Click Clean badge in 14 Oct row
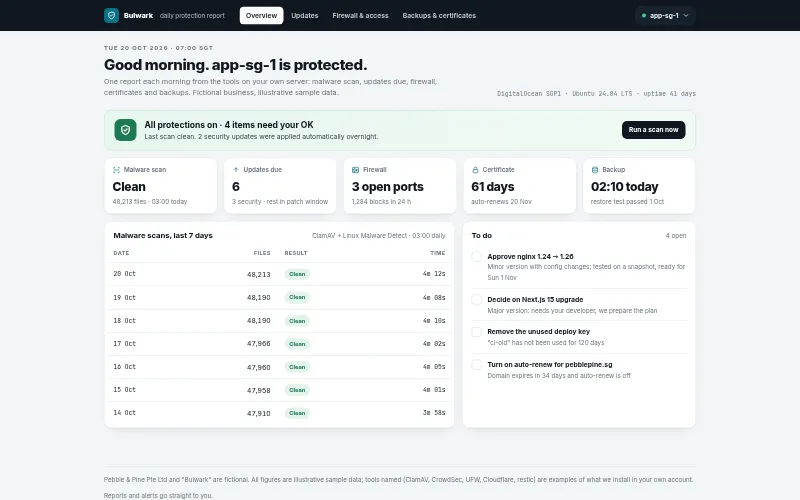Screen dimensions: 800x500 (x=297, y=413)
